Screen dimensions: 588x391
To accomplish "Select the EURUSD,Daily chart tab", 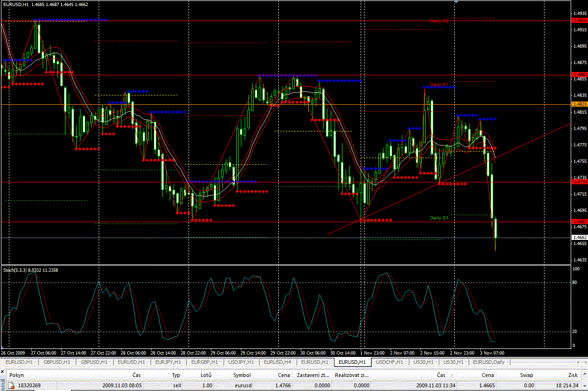I will pos(488,362).
